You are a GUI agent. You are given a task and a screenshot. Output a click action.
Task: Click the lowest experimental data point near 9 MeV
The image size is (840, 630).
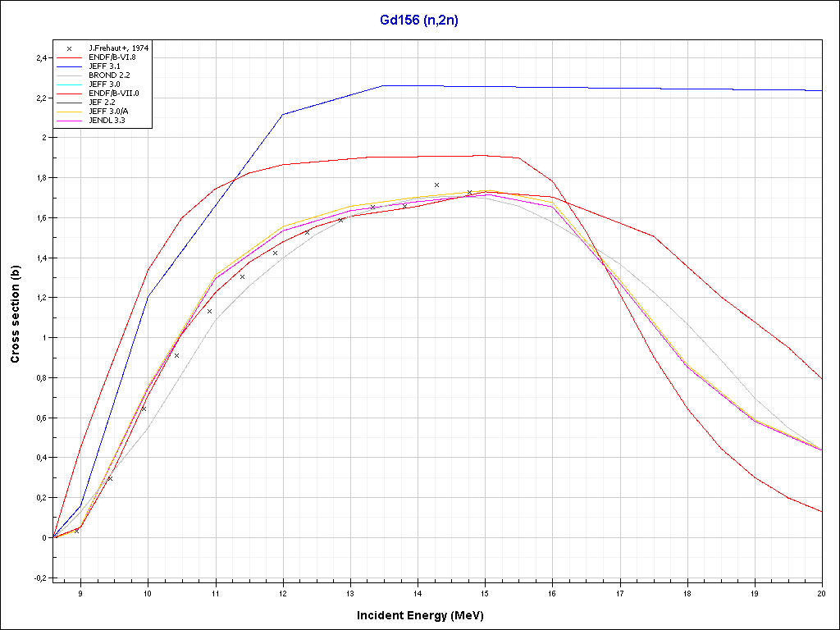[76, 532]
